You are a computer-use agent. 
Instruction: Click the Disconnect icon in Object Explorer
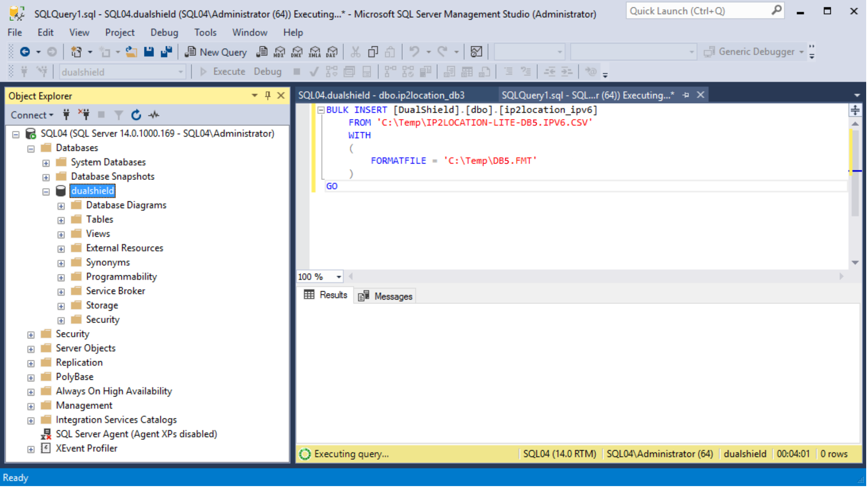point(84,115)
